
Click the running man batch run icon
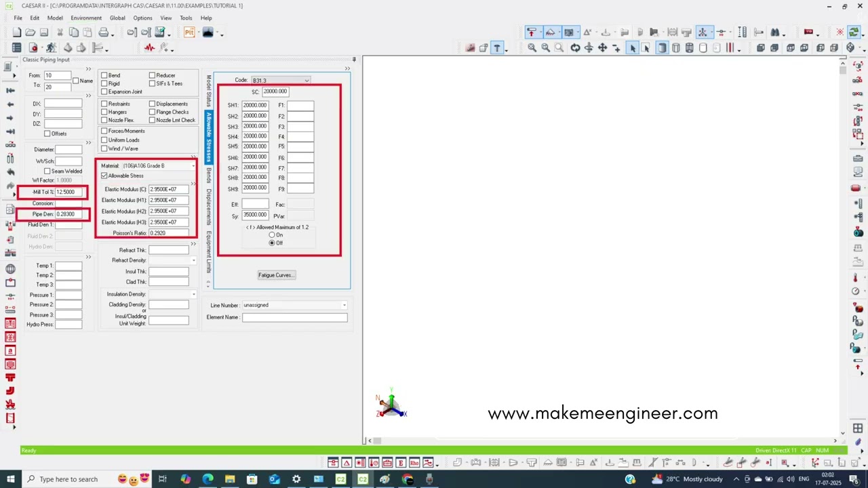(x=51, y=47)
